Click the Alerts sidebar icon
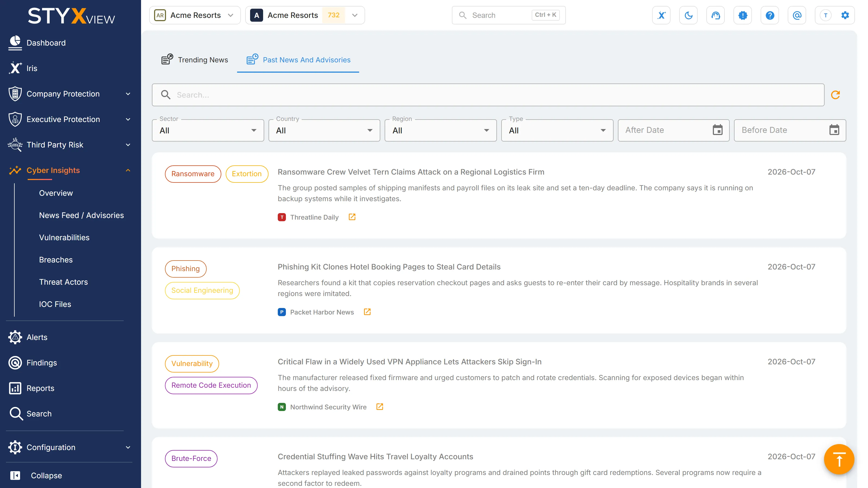The image size is (868, 488). pyautogui.click(x=15, y=337)
